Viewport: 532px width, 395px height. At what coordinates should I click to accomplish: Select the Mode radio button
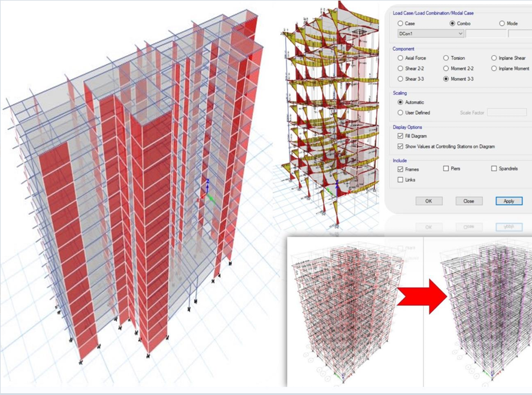pyautogui.click(x=502, y=23)
